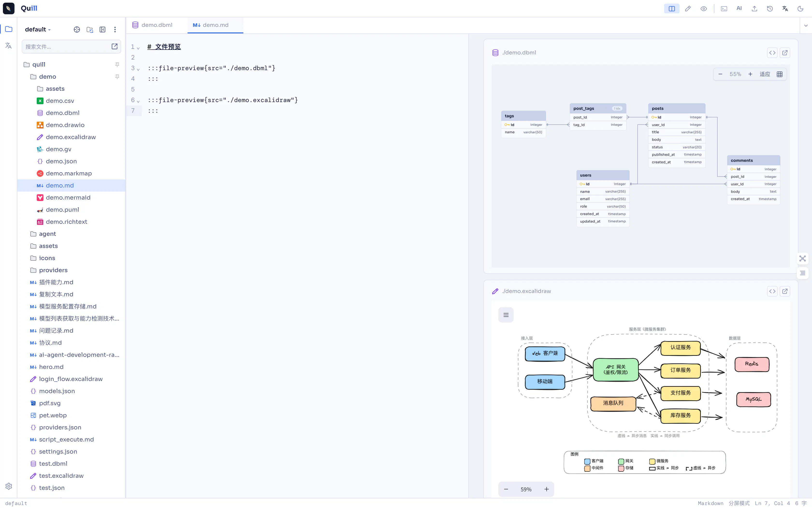This screenshot has height=508, width=812.
Task: Open the tab list chevron dropdown
Action: pos(806,26)
